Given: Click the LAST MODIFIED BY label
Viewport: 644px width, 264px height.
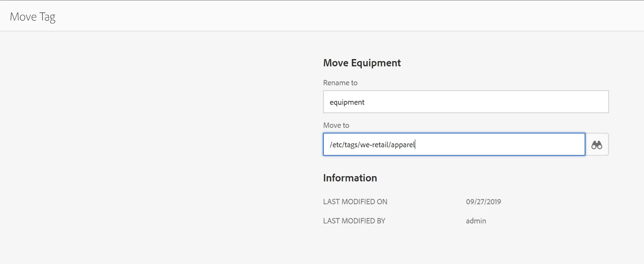Looking at the screenshot, I should (354, 221).
